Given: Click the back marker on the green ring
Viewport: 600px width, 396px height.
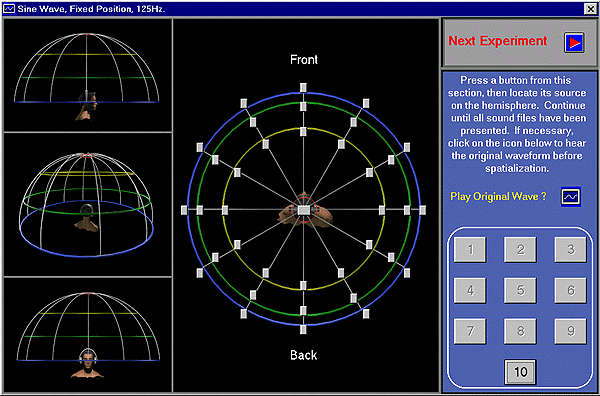Looking at the screenshot, I should [303, 311].
